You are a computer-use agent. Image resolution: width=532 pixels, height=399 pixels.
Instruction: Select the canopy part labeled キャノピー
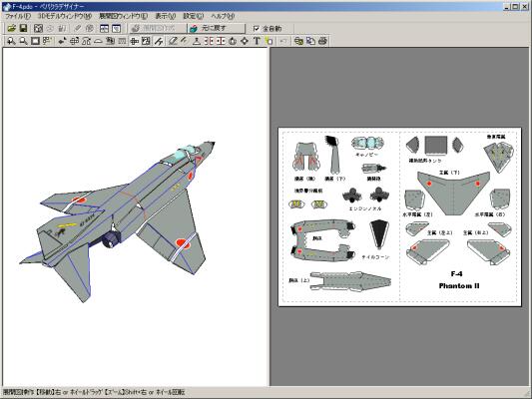pos(367,144)
